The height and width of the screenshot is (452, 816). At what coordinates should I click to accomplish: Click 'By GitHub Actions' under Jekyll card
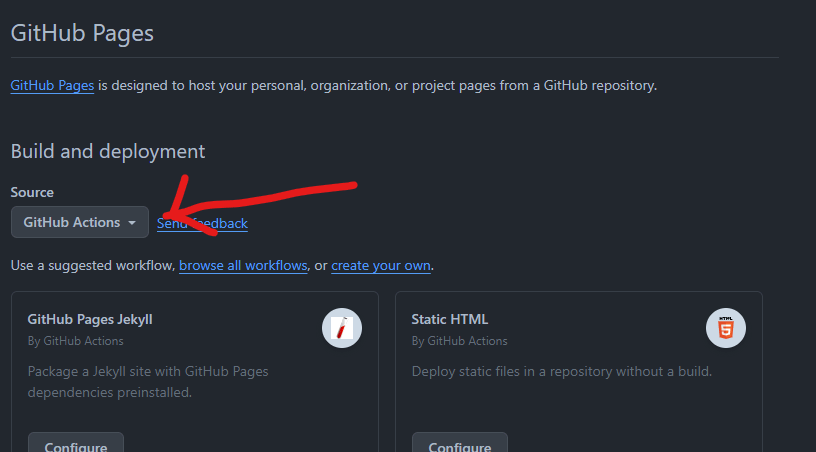click(x=75, y=341)
